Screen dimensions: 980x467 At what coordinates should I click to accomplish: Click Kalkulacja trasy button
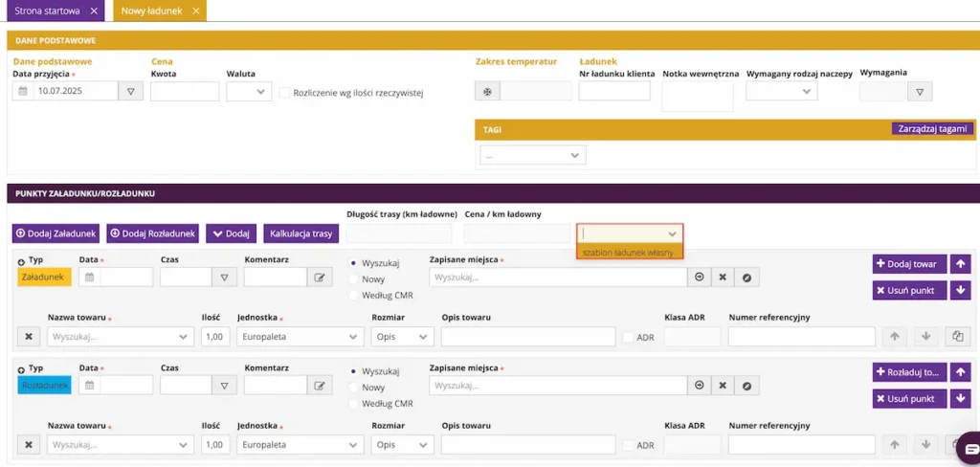pyautogui.click(x=301, y=233)
